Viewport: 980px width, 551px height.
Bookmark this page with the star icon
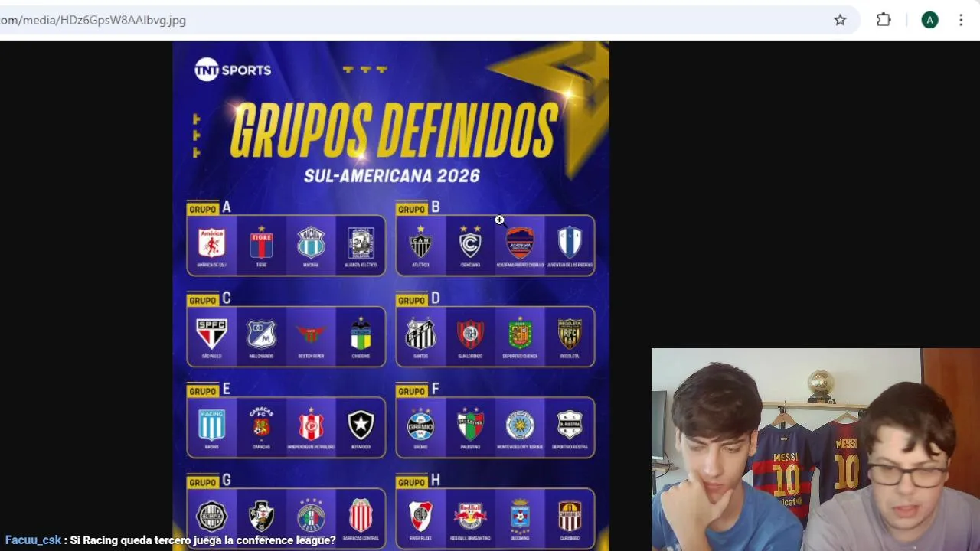point(840,20)
